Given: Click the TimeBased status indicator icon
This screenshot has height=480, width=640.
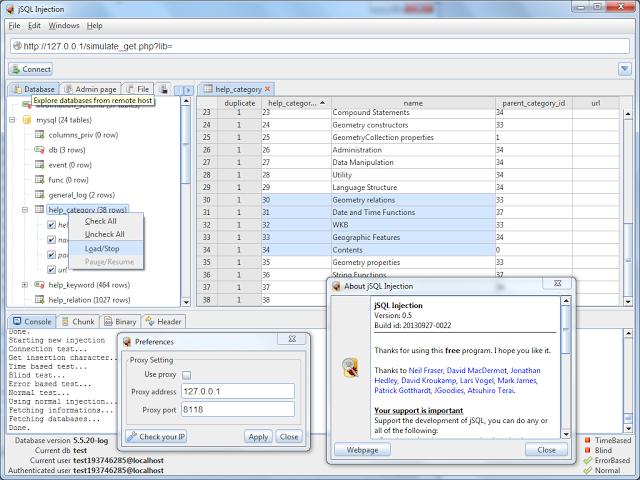Looking at the screenshot, I should [587, 439].
